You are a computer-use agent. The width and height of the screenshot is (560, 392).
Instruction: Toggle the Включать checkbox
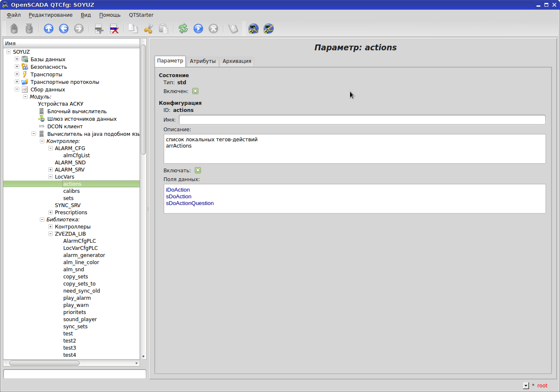click(197, 170)
